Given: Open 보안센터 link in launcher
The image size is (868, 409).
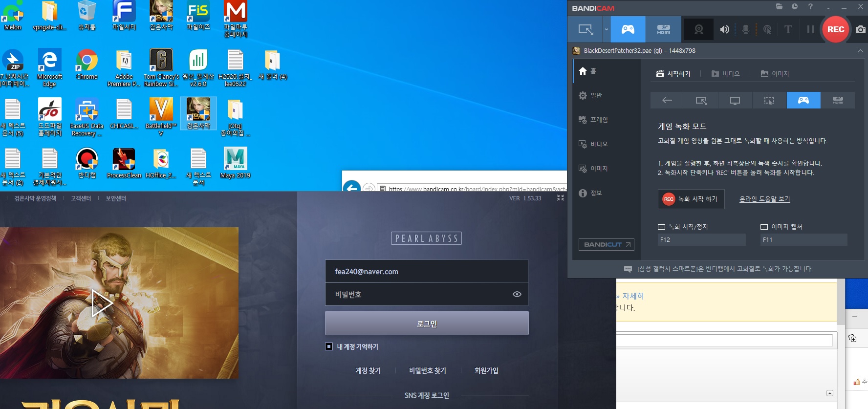Looking at the screenshot, I should (x=116, y=198).
